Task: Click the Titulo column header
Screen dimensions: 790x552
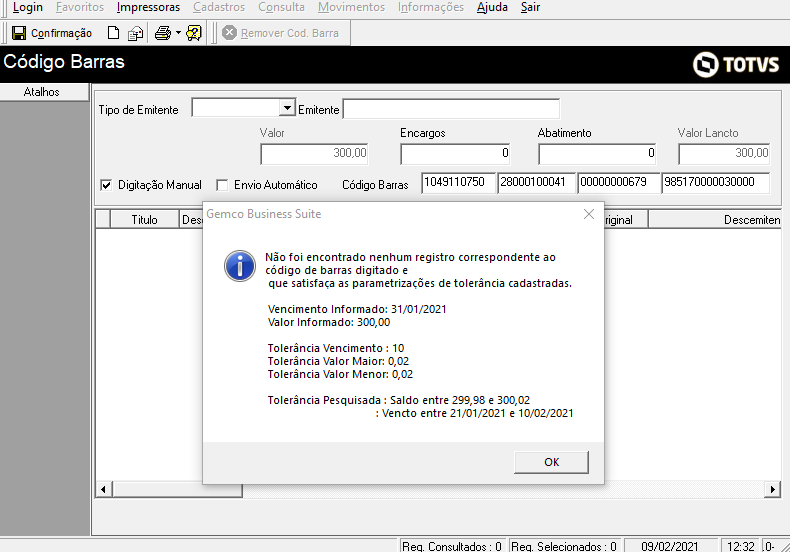Action: tap(145, 220)
